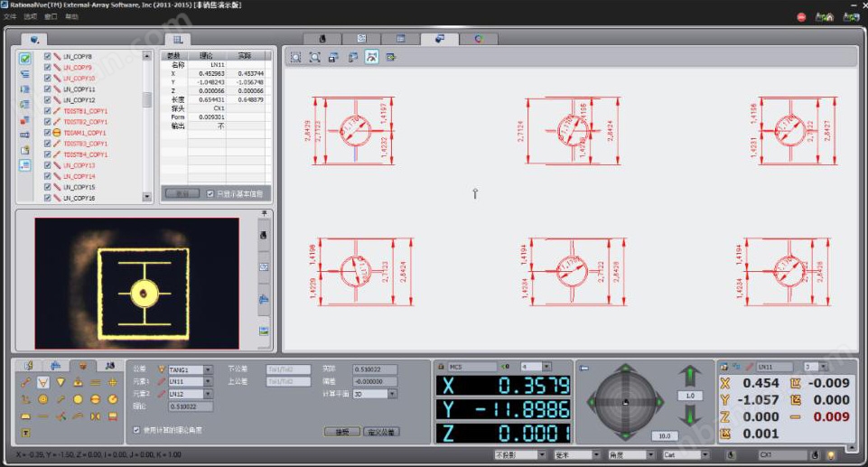The width and height of the screenshot is (868, 467).
Task: Click the green Z-axis down arrow
Action: [690, 416]
